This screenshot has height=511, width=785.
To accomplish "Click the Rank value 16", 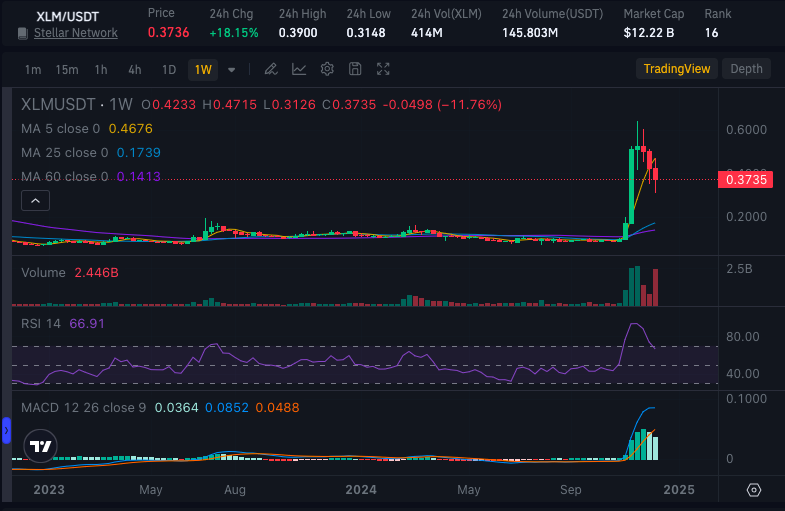I will pos(711,33).
